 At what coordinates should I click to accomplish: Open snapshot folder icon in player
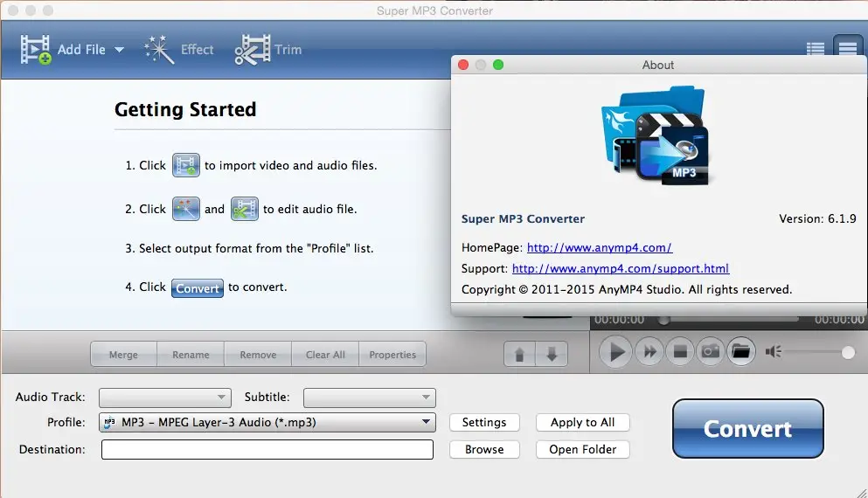click(740, 351)
